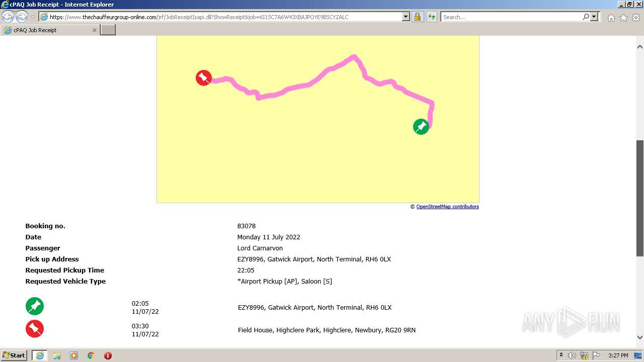Click the network tray icon
This screenshot has height=362, width=644.
pyautogui.click(x=584, y=355)
